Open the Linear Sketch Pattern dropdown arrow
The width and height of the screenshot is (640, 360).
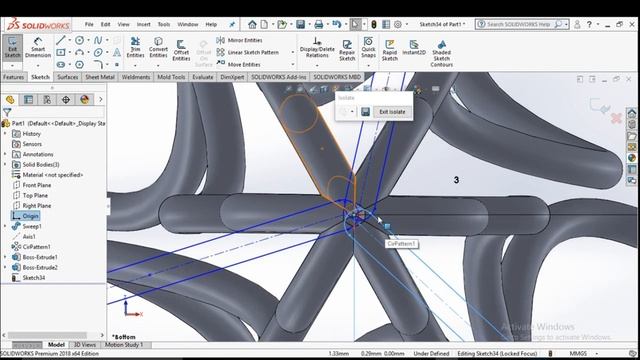pyautogui.click(x=292, y=52)
